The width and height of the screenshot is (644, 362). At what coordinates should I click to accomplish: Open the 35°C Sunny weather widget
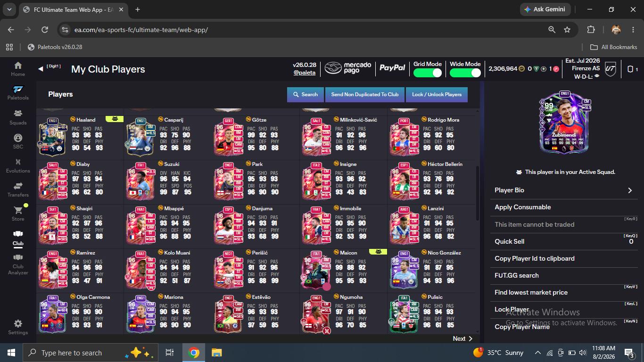(498, 353)
